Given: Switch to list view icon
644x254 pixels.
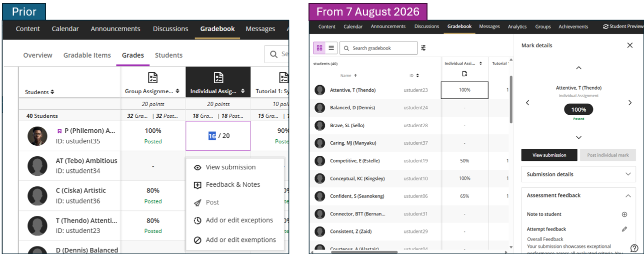Looking at the screenshot, I should (331, 48).
